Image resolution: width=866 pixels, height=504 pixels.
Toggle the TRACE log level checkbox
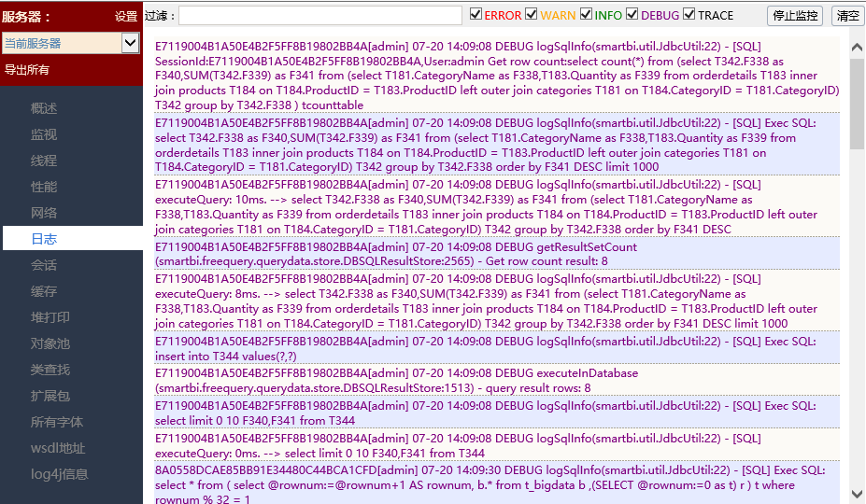pyautogui.click(x=689, y=14)
